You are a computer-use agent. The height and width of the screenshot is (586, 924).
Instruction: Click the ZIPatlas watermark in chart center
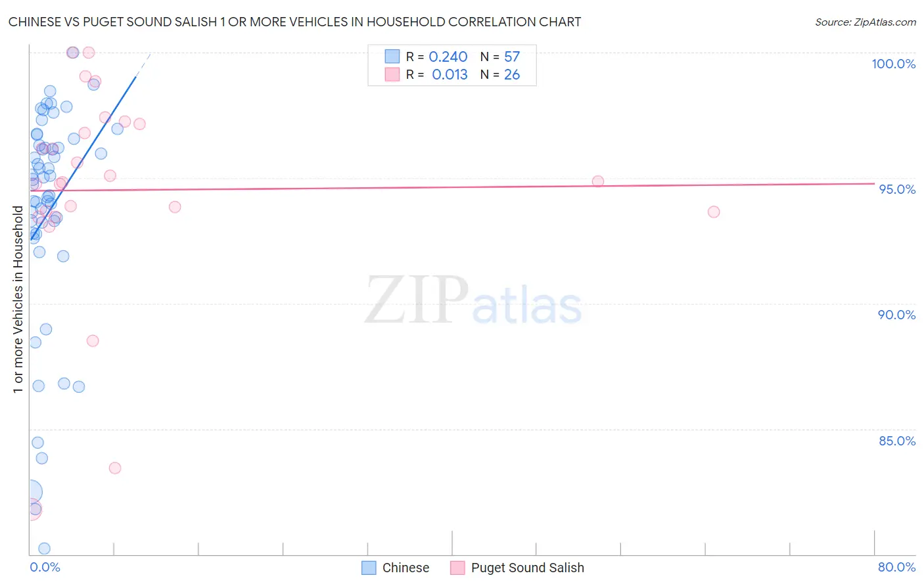(473, 300)
